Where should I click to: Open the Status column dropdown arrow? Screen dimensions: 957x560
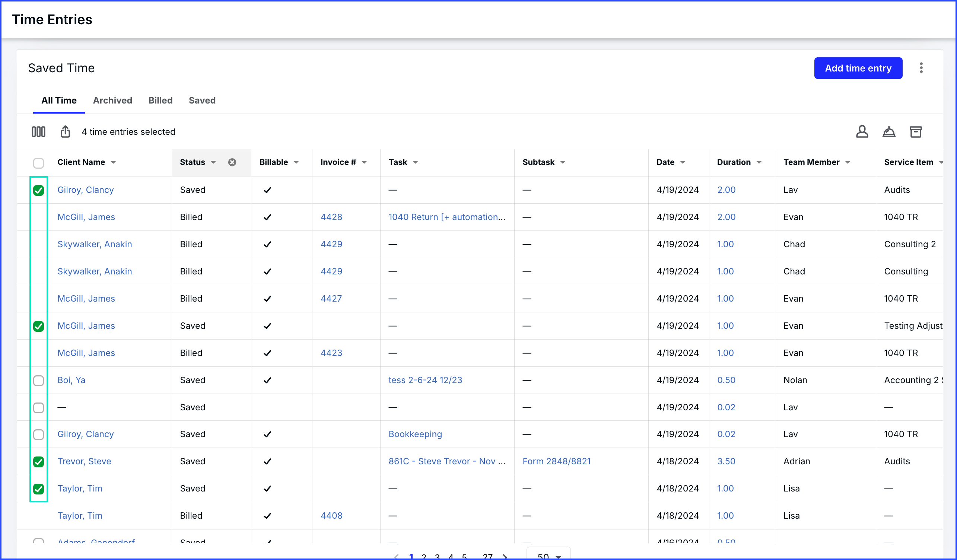pyautogui.click(x=213, y=162)
